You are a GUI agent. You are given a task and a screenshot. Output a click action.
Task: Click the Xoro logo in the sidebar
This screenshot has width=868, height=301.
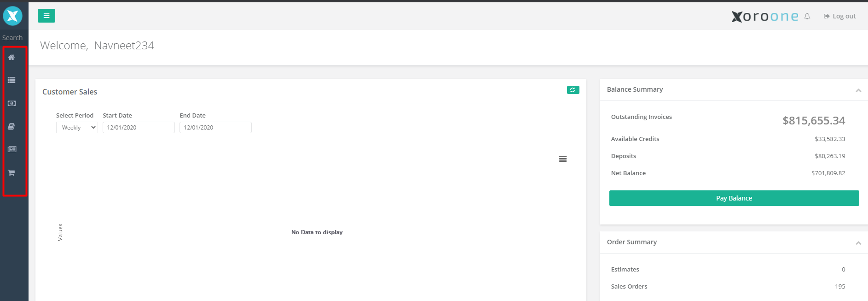(x=12, y=16)
